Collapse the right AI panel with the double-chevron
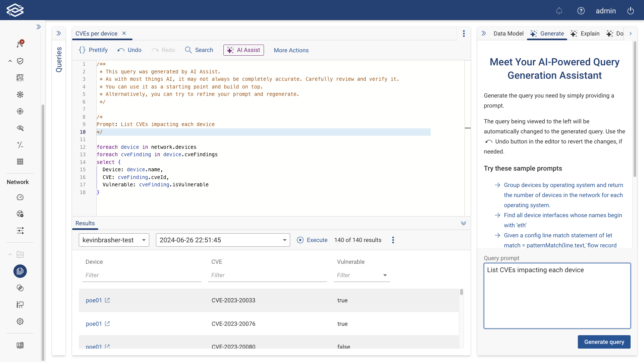 pyautogui.click(x=484, y=33)
